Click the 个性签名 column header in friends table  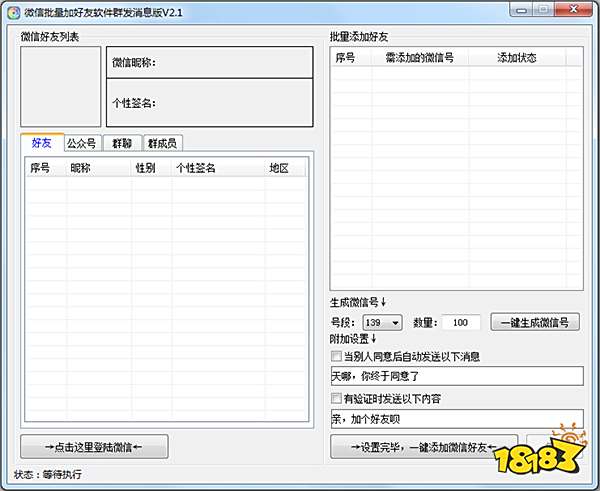(x=218, y=168)
